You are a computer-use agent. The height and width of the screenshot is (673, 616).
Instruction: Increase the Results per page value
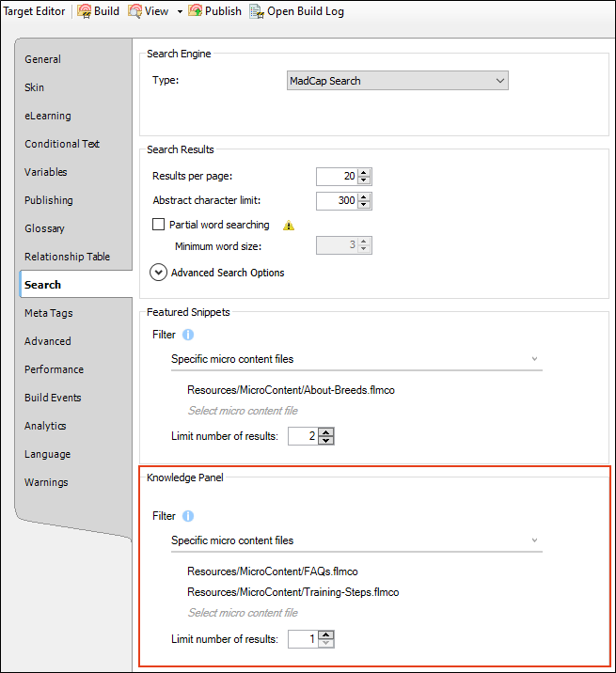(364, 173)
